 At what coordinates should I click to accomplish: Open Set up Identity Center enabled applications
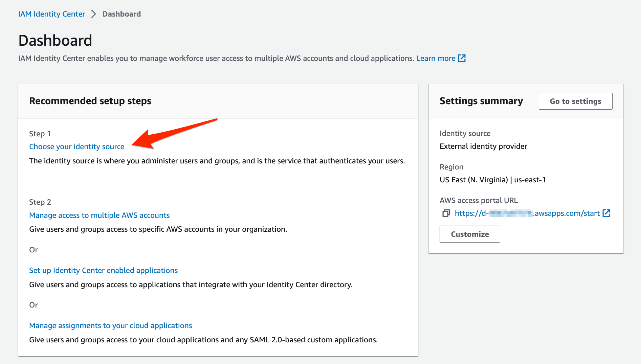(104, 270)
